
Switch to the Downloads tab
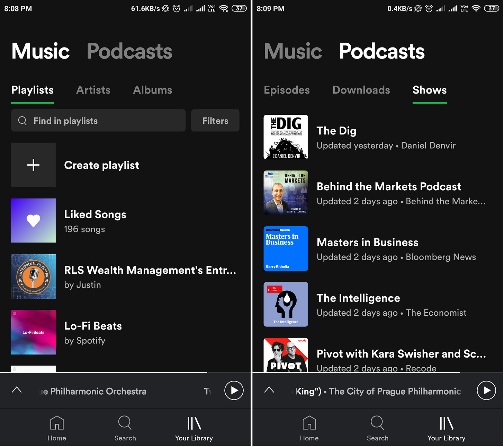(361, 90)
